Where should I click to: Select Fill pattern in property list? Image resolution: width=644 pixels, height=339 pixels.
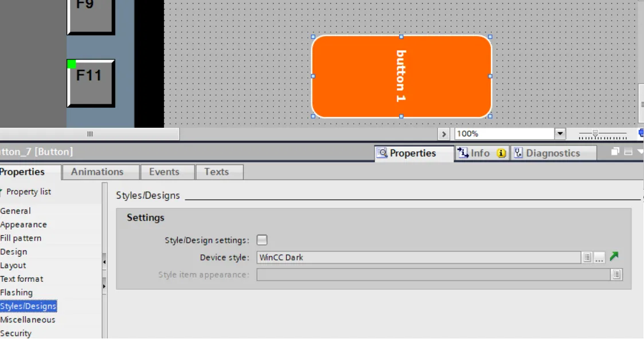(21, 238)
